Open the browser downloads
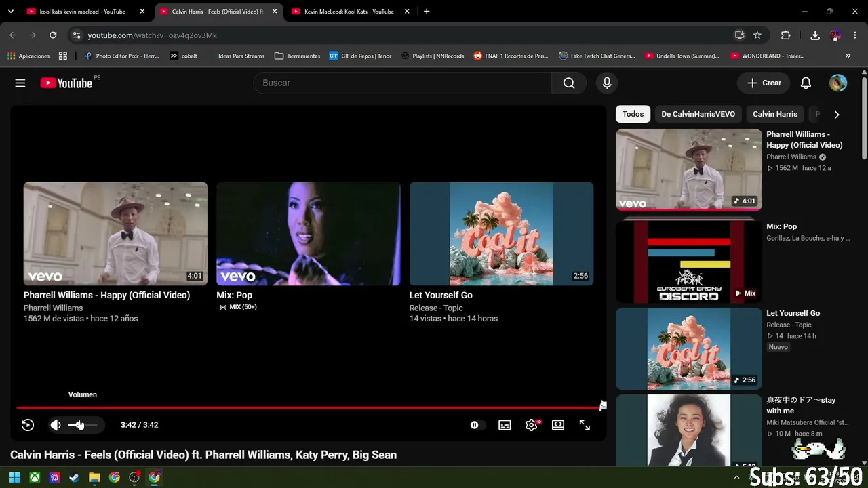 (x=815, y=35)
